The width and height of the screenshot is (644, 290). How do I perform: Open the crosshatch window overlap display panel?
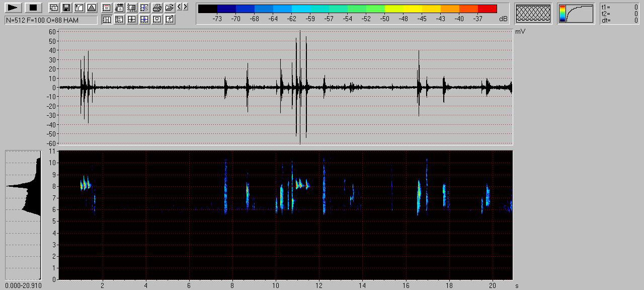pyautogui.click(x=533, y=14)
